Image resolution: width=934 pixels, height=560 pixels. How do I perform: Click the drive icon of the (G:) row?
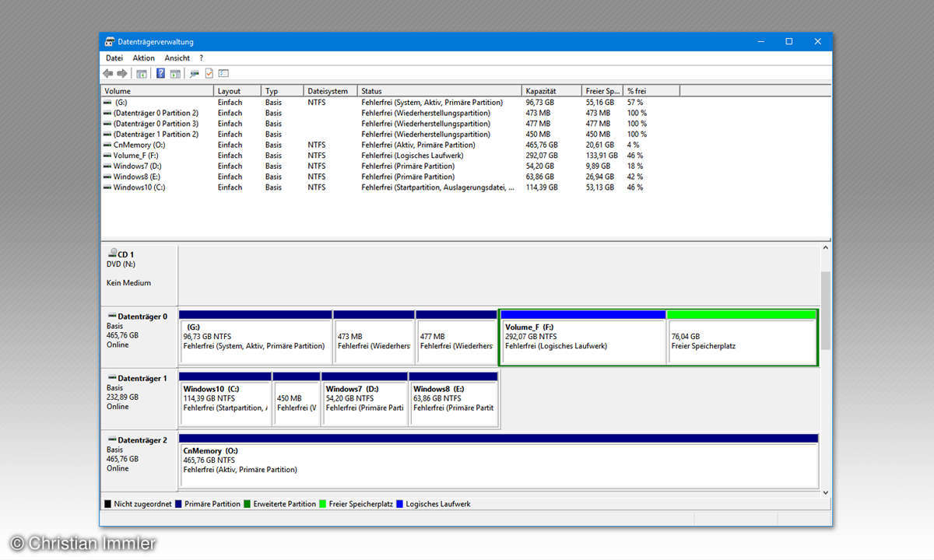pos(107,103)
